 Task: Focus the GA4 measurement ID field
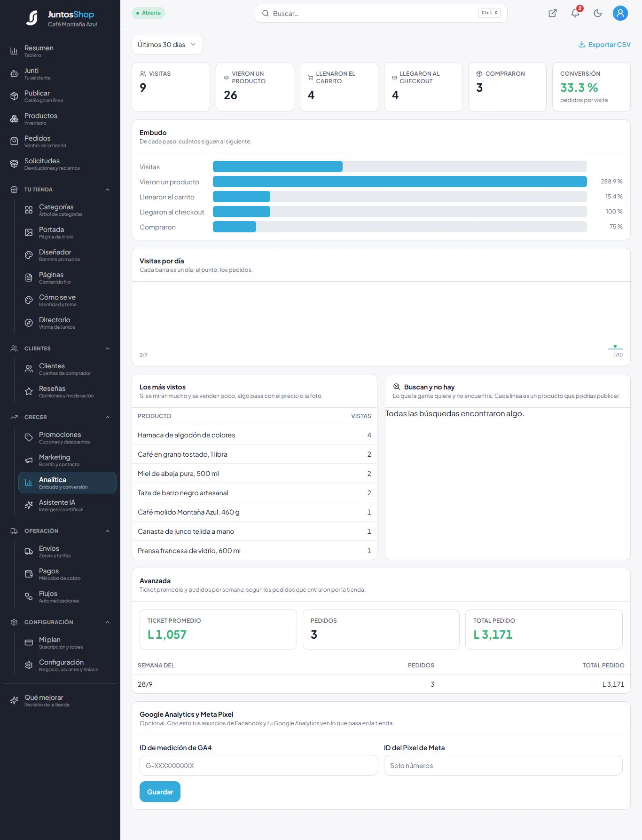click(x=258, y=765)
